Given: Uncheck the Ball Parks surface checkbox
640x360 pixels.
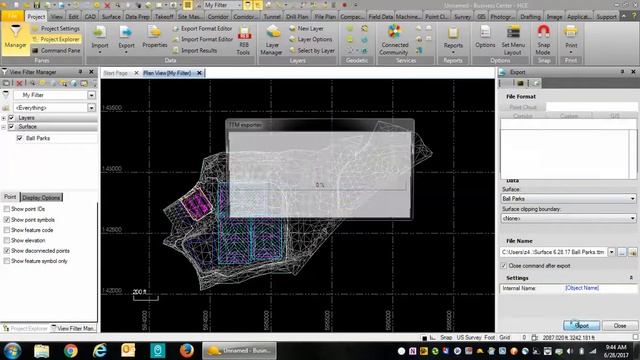Looking at the screenshot, I should click(20, 138).
